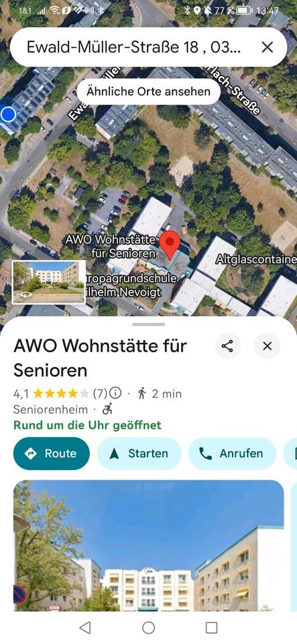Tap the share icon for this place
This screenshot has height=644, width=297.
click(x=227, y=346)
